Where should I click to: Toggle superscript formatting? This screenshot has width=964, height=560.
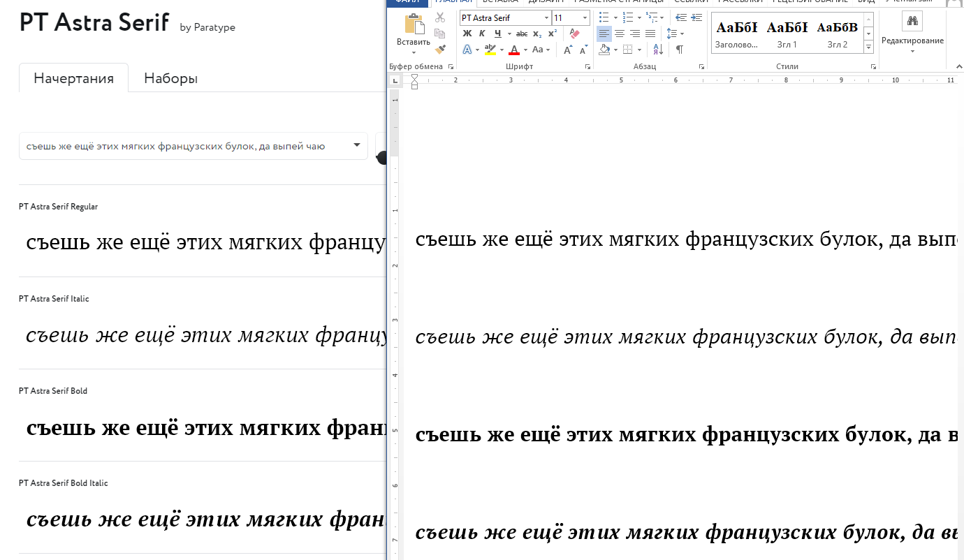pos(552,34)
